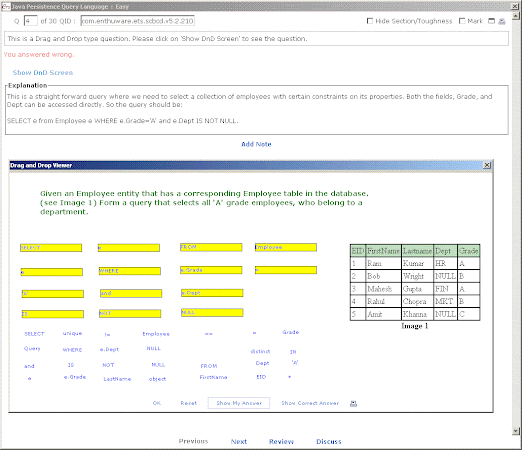This screenshot has width=522, height=450.
Task: Click the table cell 'MKT'
Action: point(445,301)
